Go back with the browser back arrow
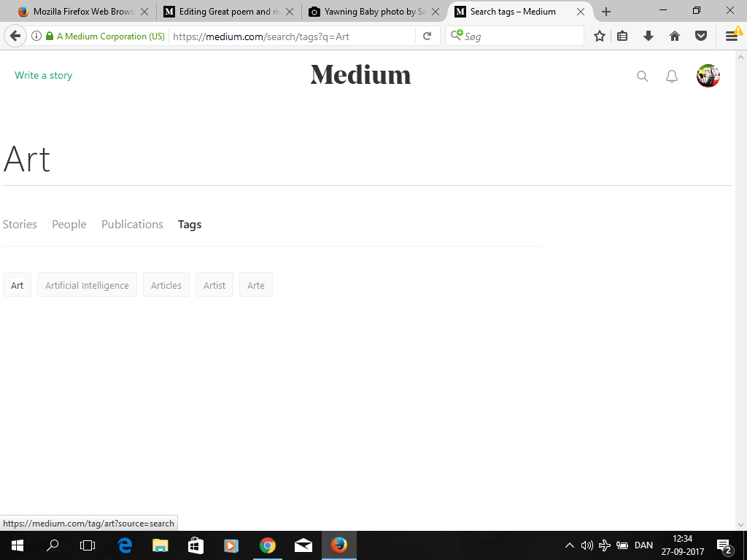This screenshot has width=747, height=560. tap(15, 36)
